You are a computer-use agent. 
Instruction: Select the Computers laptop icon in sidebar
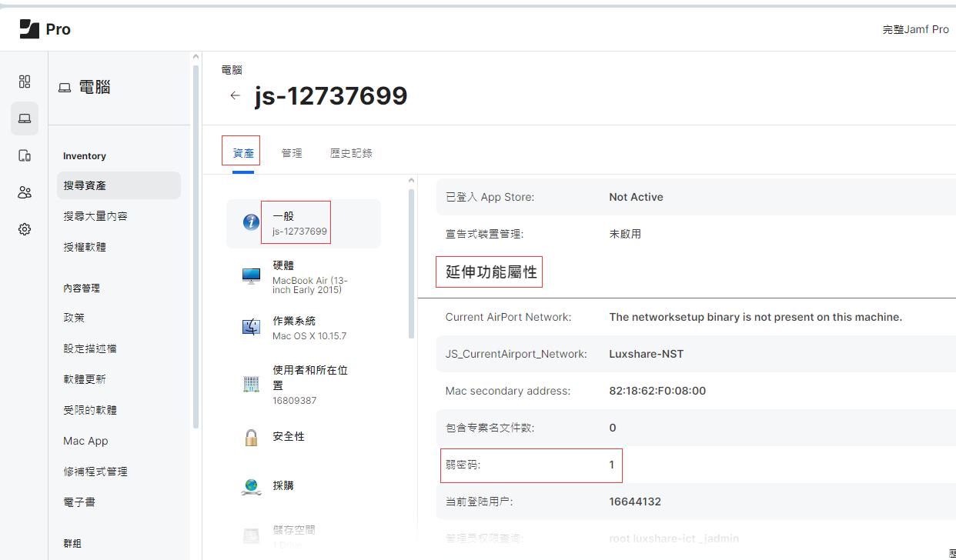point(25,118)
